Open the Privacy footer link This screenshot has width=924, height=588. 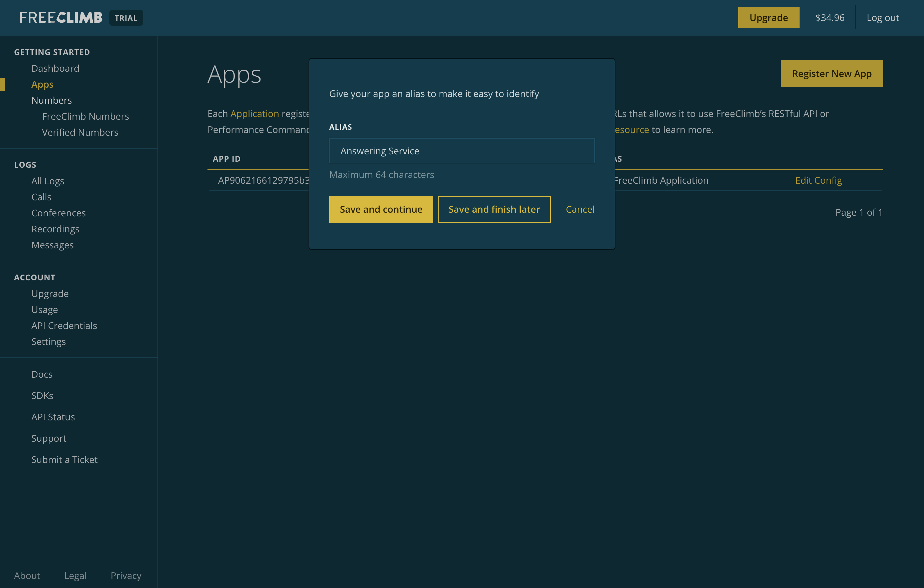pos(126,576)
